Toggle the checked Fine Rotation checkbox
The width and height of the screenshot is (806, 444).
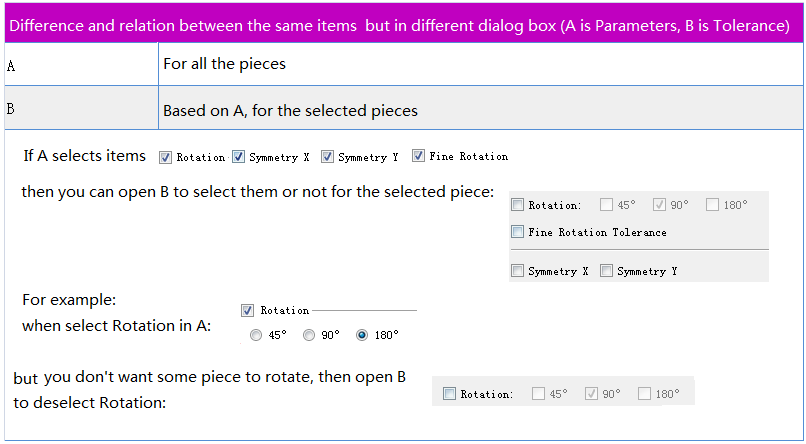(x=418, y=156)
